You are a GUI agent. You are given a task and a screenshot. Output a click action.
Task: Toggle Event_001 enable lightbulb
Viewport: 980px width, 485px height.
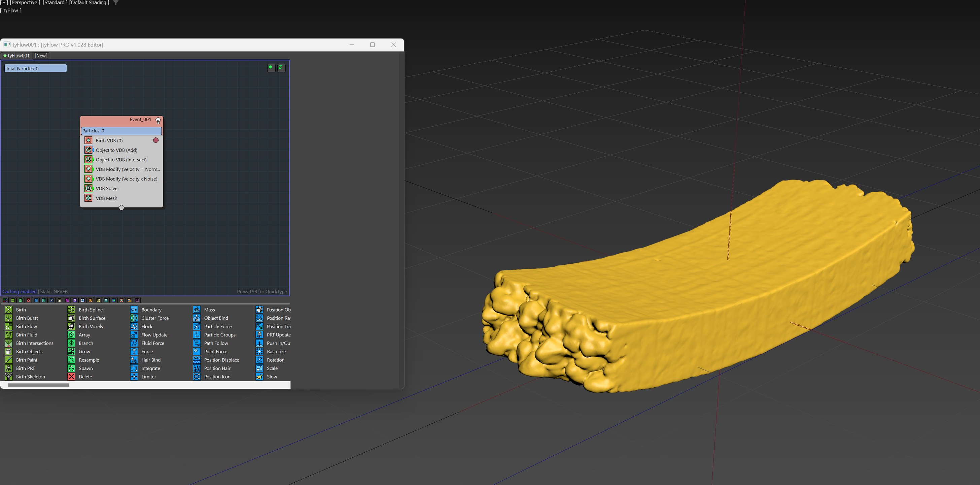(158, 121)
